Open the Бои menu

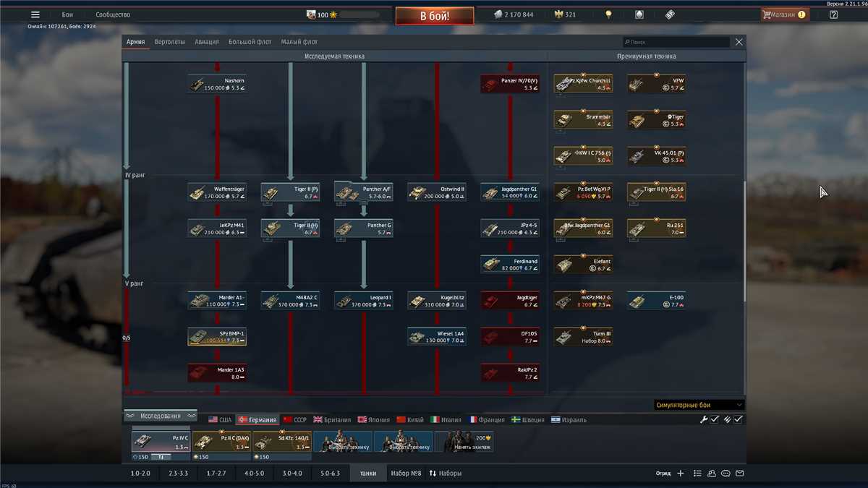[67, 14]
